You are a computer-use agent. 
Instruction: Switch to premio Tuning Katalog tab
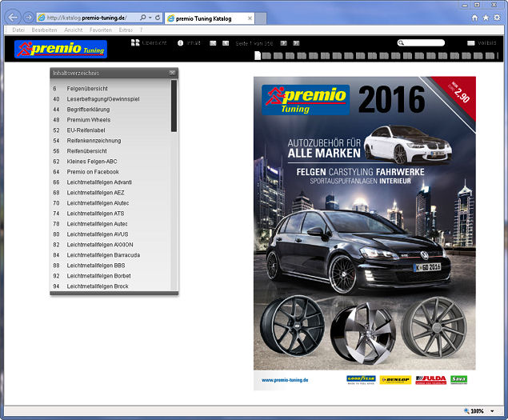click(210, 18)
